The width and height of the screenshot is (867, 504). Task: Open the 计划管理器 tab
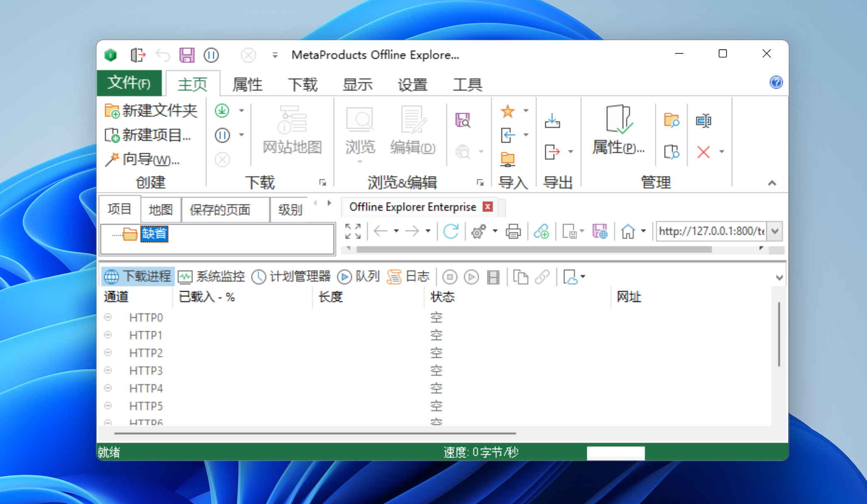pyautogui.click(x=291, y=277)
